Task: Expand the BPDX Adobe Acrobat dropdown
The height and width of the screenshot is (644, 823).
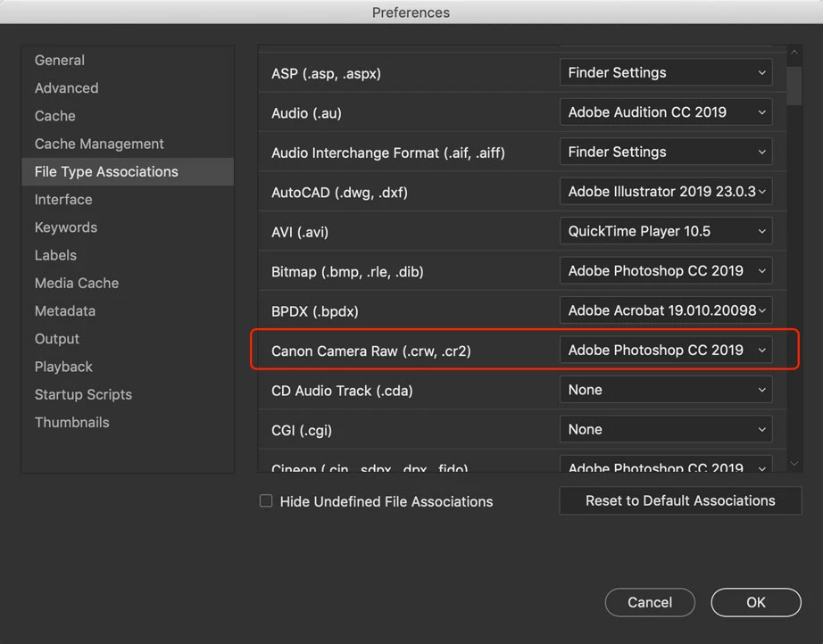Action: click(x=666, y=310)
